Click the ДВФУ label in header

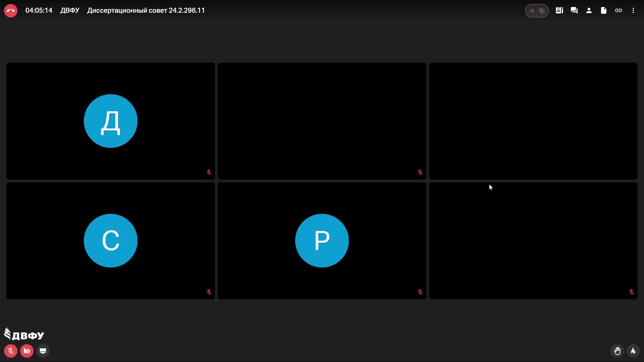[x=70, y=11]
